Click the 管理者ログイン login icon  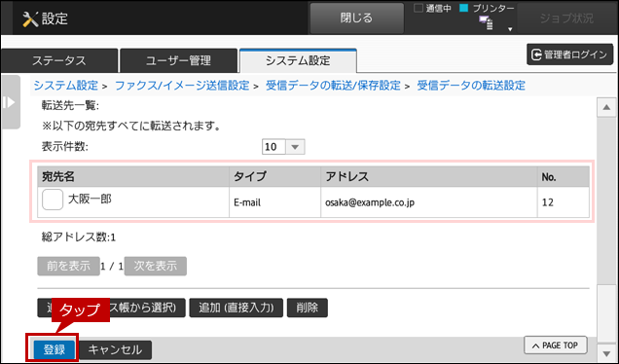click(x=536, y=55)
